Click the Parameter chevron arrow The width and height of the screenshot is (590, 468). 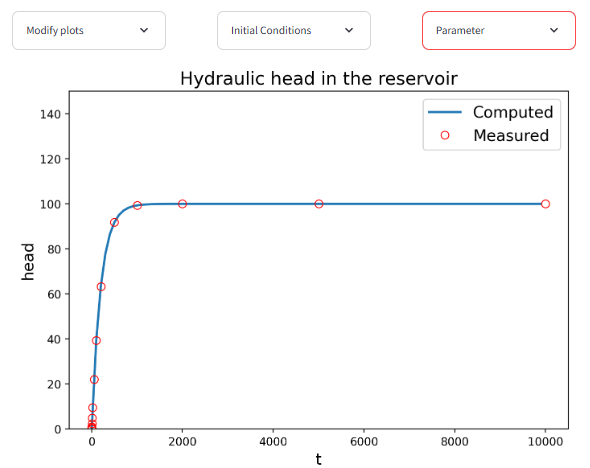(x=554, y=30)
